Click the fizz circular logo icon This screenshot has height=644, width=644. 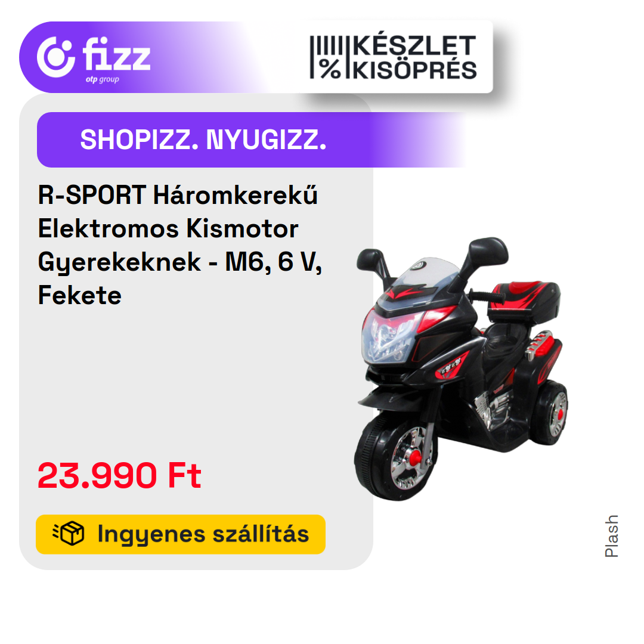tap(56, 57)
